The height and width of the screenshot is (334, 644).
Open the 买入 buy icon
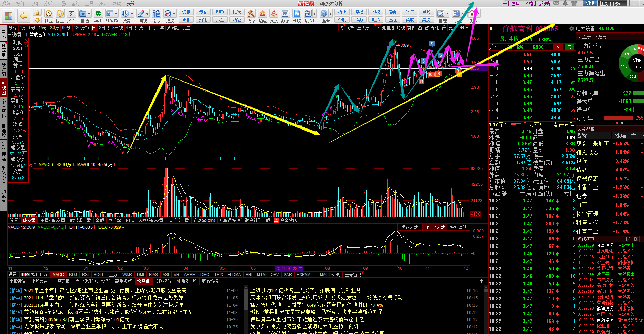pyautogui.click(x=71, y=14)
